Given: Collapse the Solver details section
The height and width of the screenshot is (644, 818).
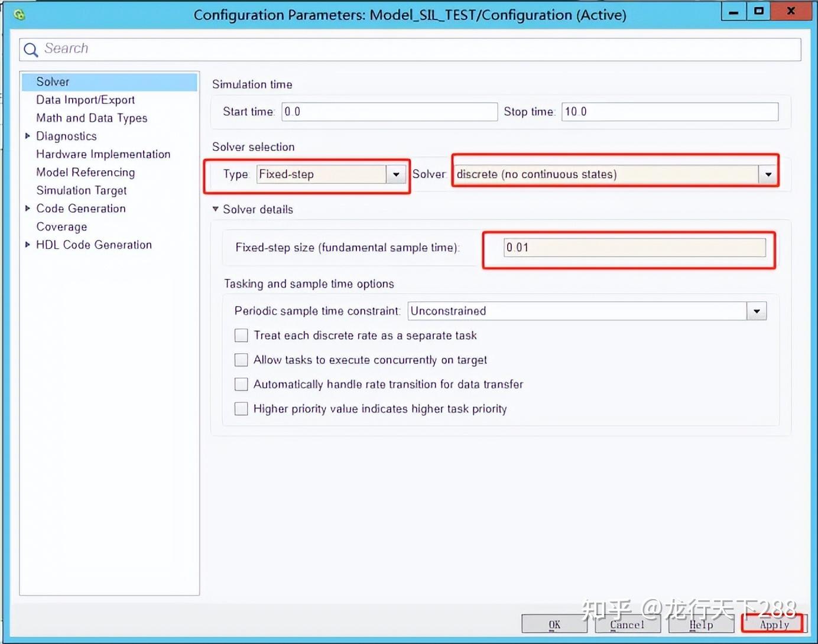Looking at the screenshot, I should coord(216,209).
